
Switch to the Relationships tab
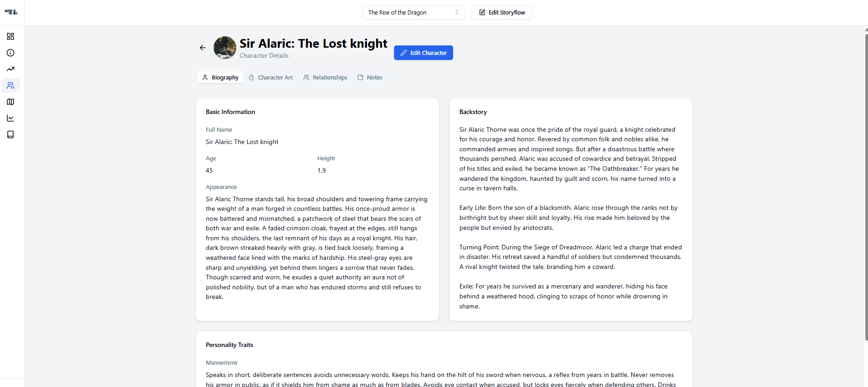(325, 77)
